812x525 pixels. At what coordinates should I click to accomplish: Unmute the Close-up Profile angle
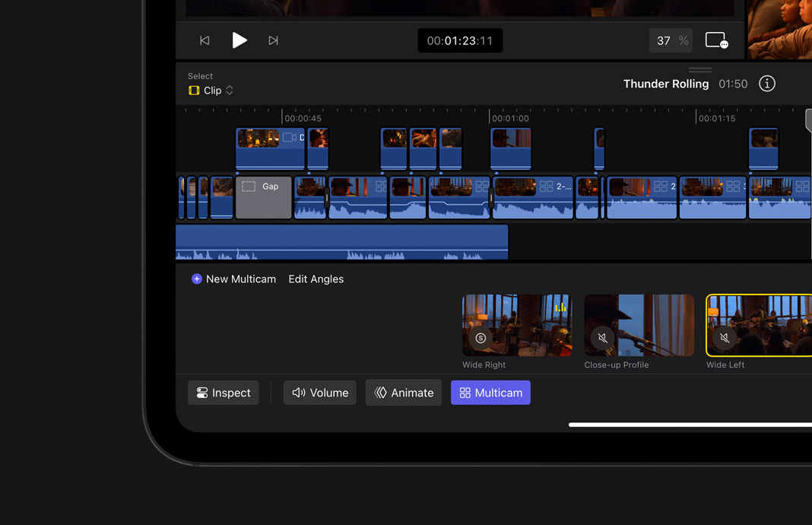pos(602,338)
